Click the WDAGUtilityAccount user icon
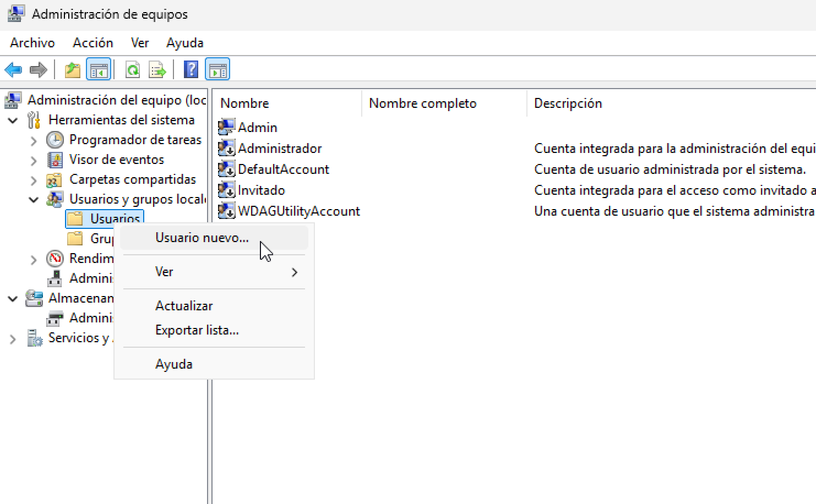Image resolution: width=816 pixels, height=504 pixels. click(226, 211)
